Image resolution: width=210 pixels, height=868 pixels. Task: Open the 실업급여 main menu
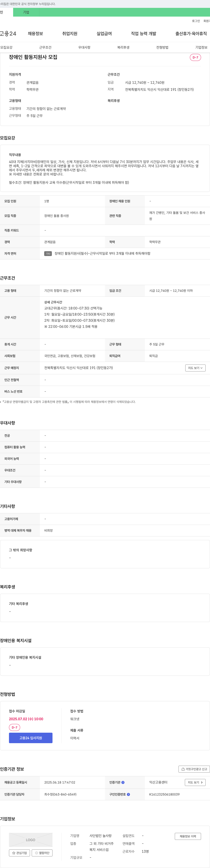point(104,34)
